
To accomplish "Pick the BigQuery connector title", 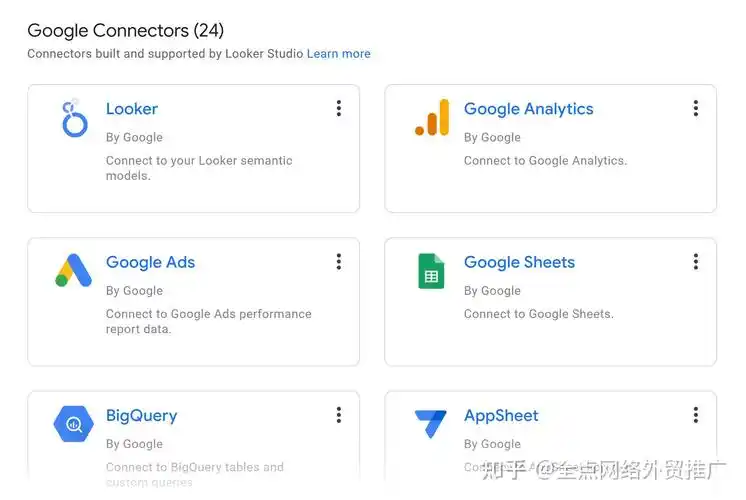I will point(141,415).
